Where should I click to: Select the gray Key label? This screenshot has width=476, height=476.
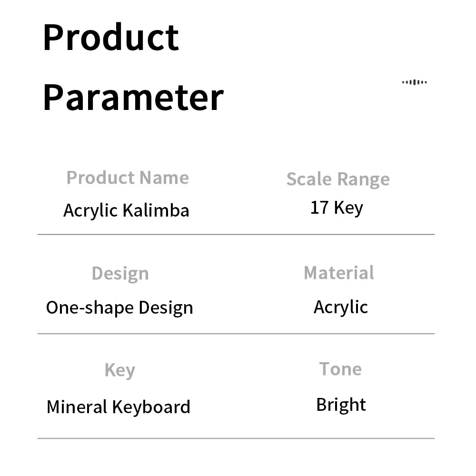click(x=120, y=370)
